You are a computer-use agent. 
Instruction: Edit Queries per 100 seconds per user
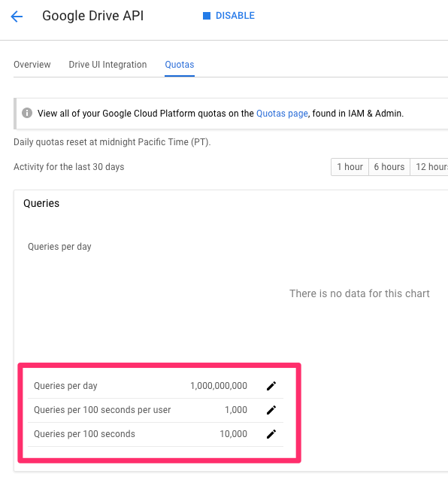coord(271,410)
